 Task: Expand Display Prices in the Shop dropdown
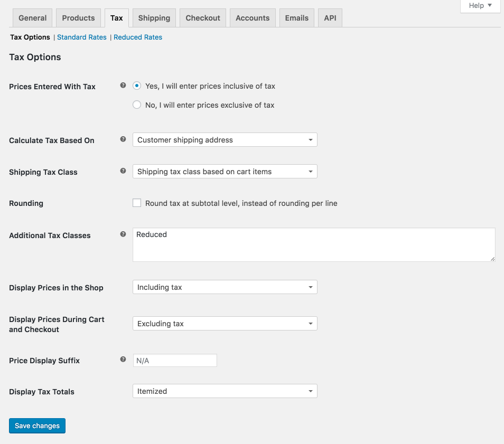[225, 287]
